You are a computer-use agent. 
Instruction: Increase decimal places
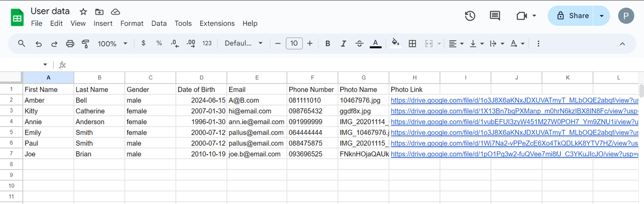(191, 43)
